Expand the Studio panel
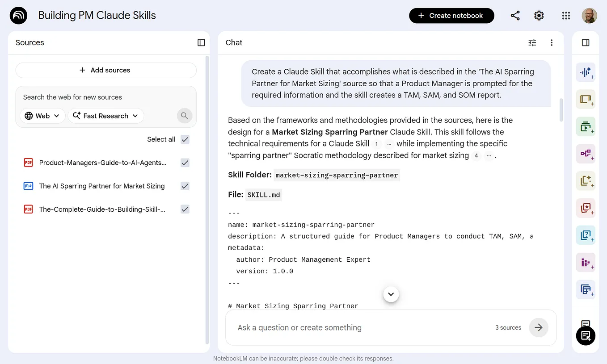 (586, 42)
